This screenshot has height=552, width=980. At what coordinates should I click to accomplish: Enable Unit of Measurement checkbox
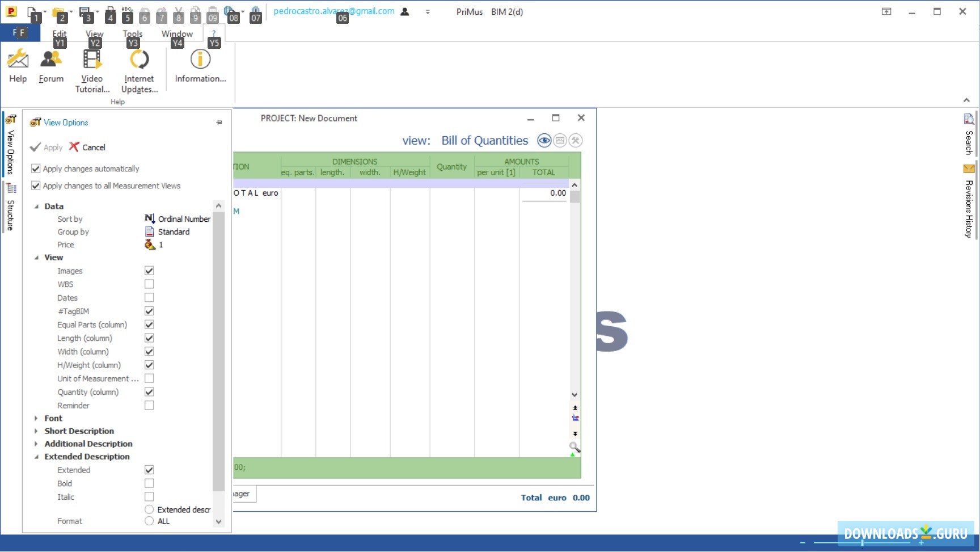pos(149,378)
